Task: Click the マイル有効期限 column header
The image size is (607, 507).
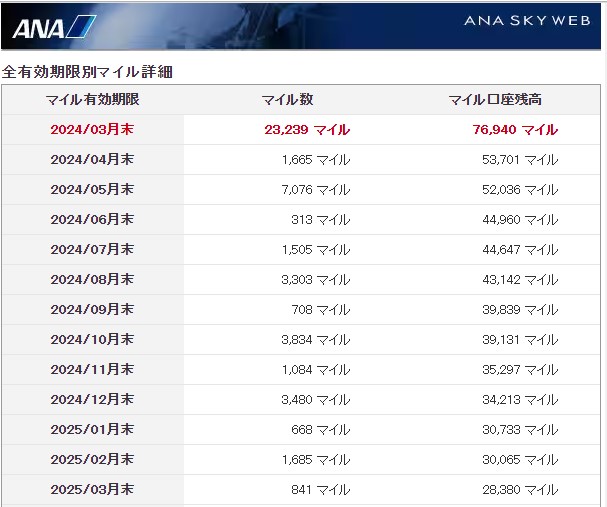Action: pos(92,100)
